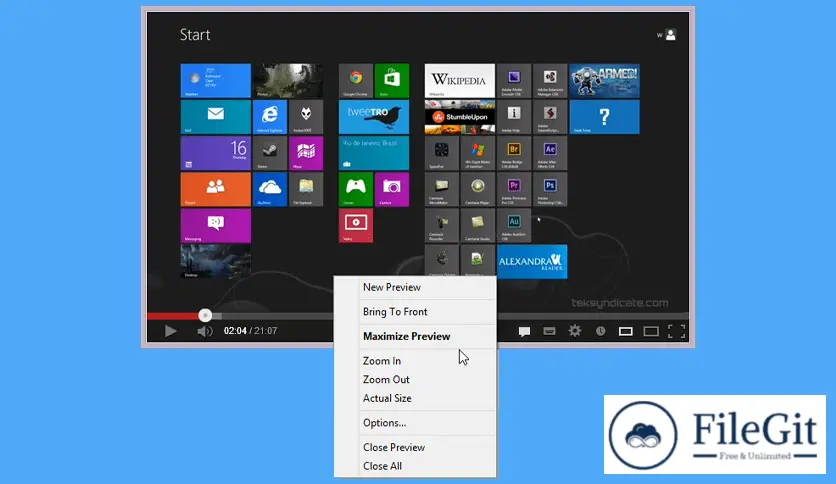Toggle captions icon in video controls

[x=549, y=332]
